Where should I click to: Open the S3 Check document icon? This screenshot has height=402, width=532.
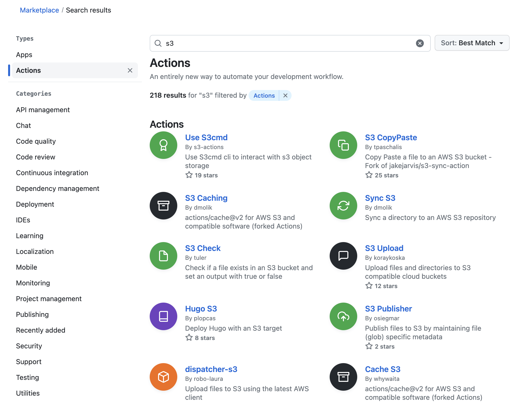click(x=163, y=256)
